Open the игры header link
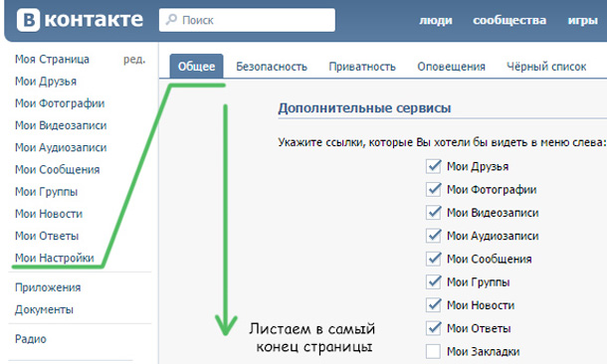Viewport: 607px width, 364px height. tap(582, 20)
